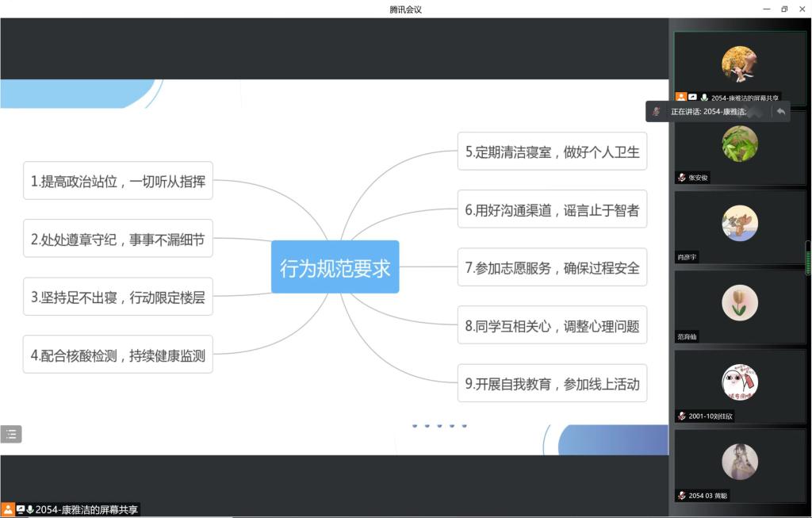
Task: Click the slide outline list icon
Action: coord(11,434)
